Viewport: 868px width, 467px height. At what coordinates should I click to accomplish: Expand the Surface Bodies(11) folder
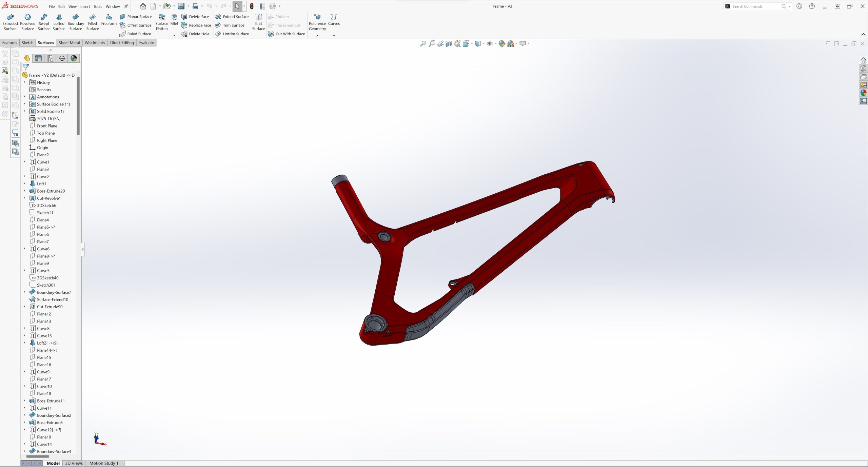click(x=24, y=104)
